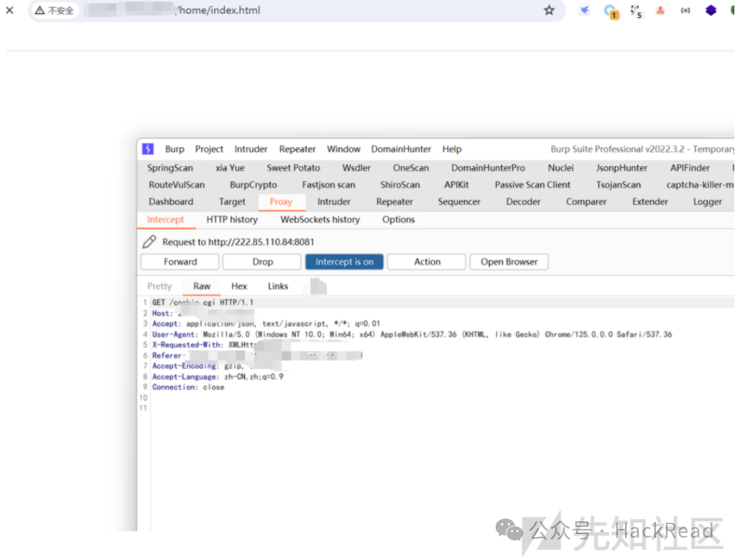Open the Window menu

[343, 149]
